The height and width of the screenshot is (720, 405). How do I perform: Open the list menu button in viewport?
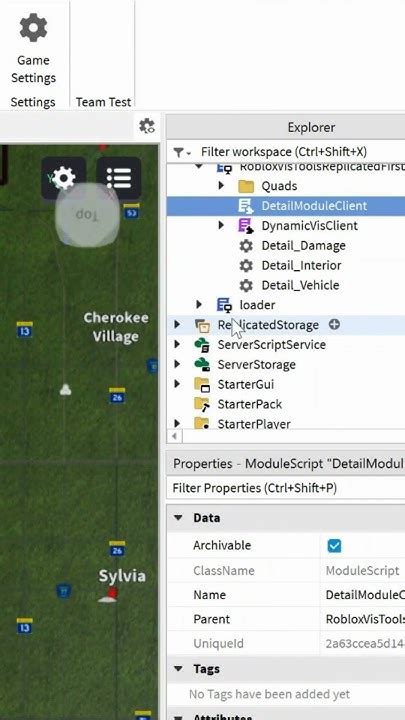[x=119, y=178]
